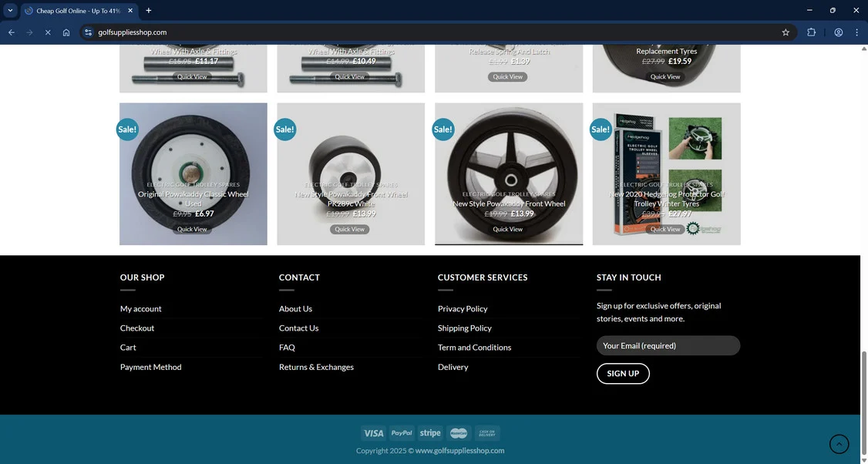The width and height of the screenshot is (868, 464).
Task: Click the address bar URL
Action: (133, 32)
